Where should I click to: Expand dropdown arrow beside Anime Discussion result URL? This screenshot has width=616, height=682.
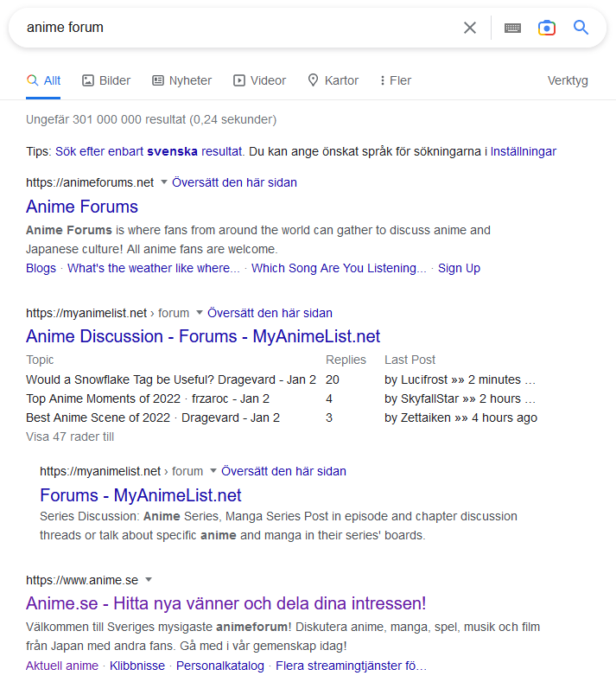click(x=199, y=312)
